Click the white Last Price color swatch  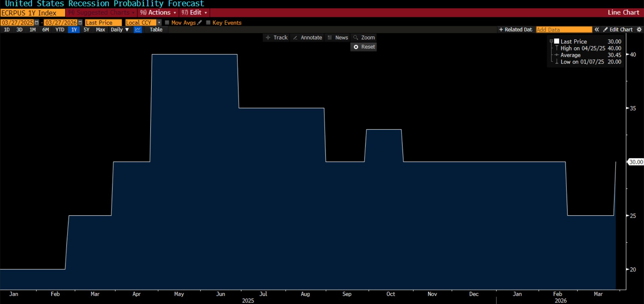click(x=557, y=41)
